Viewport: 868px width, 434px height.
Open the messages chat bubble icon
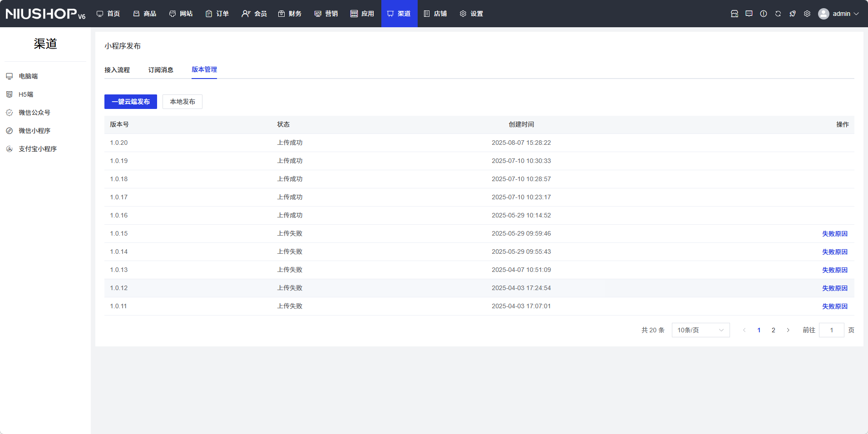point(749,14)
